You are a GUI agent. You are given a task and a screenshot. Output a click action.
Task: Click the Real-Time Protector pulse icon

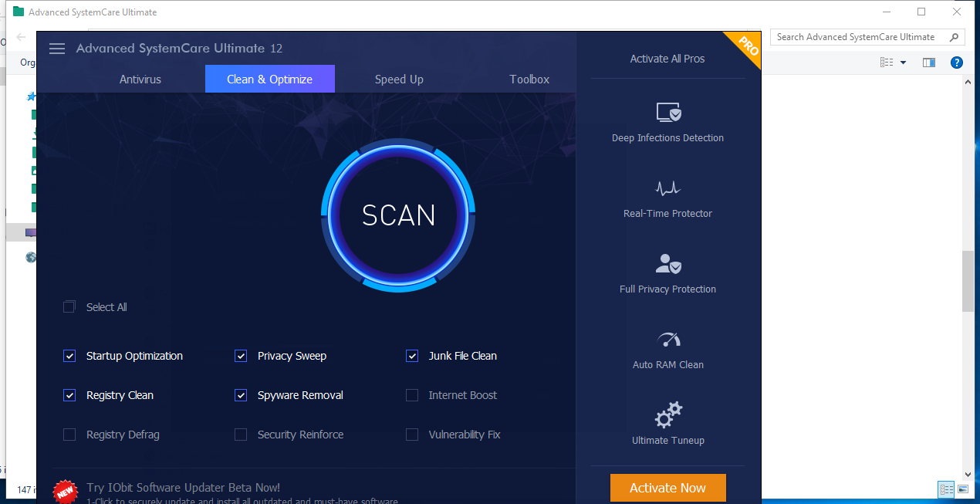coord(668,188)
